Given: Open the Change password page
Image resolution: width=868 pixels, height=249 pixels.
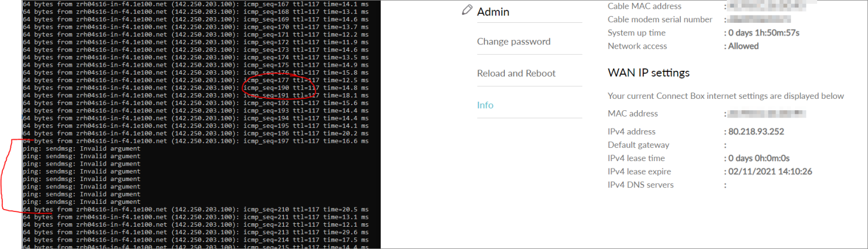Looking at the screenshot, I should pos(513,41).
